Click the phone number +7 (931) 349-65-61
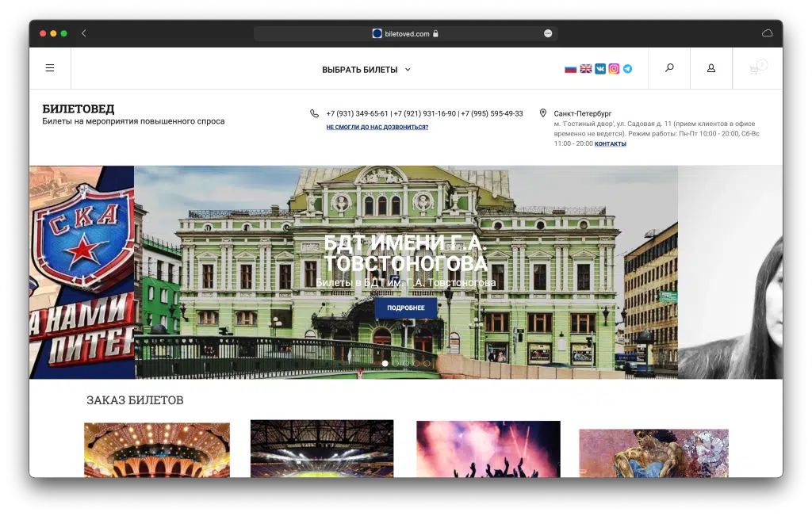 coord(357,113)
